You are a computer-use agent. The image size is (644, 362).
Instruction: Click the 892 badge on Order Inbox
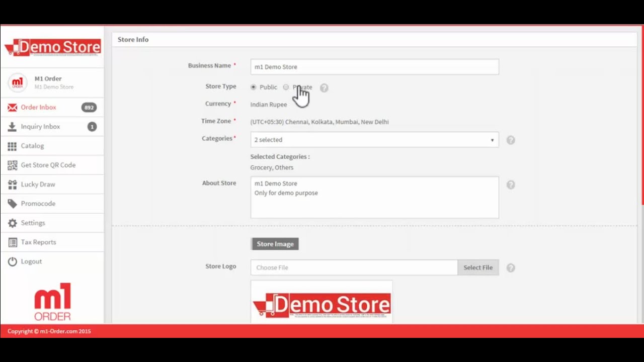point(89,108)
